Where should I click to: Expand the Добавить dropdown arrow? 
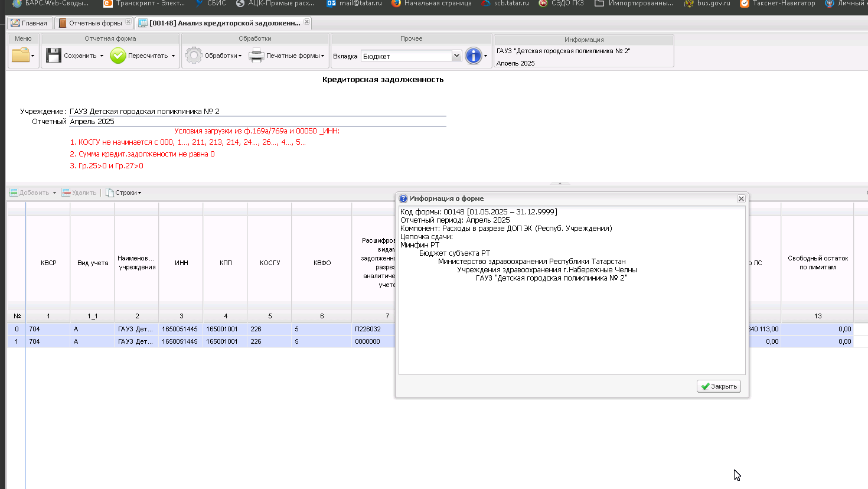54,193
